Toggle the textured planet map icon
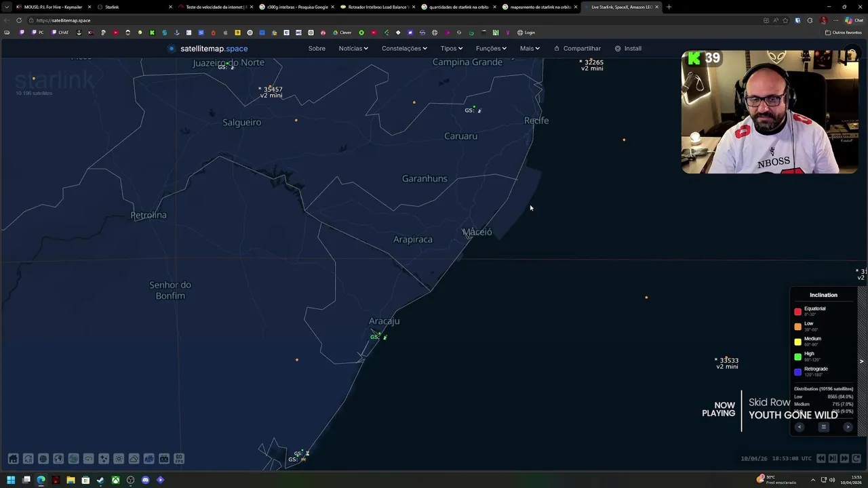 pyautogui.click(x=73, y=459)
